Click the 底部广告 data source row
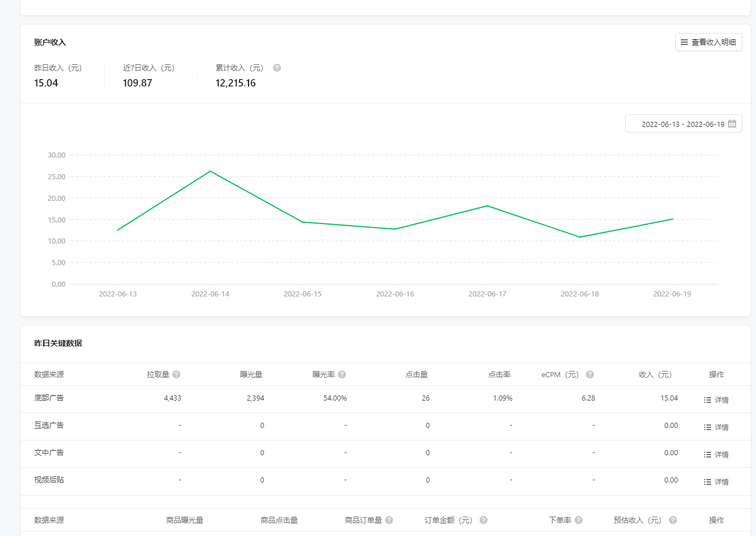The image size is (756, 536). pyautogui.click(x=49, y=398)
